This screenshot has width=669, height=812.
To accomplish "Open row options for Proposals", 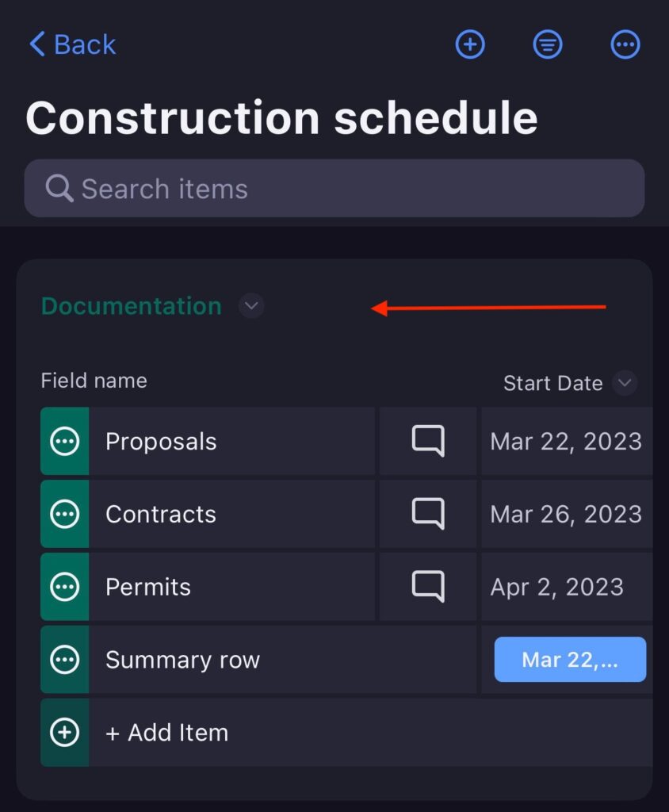I will click(x=64, y=442).
